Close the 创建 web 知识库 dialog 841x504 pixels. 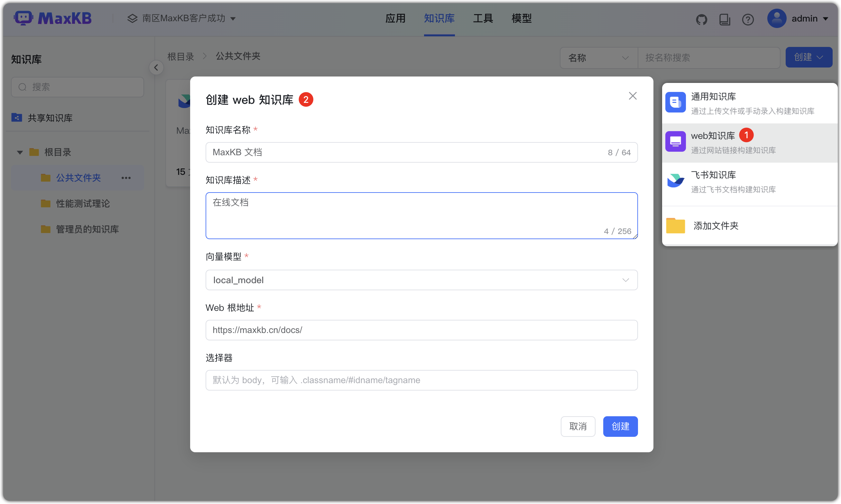tap(632, 96)
